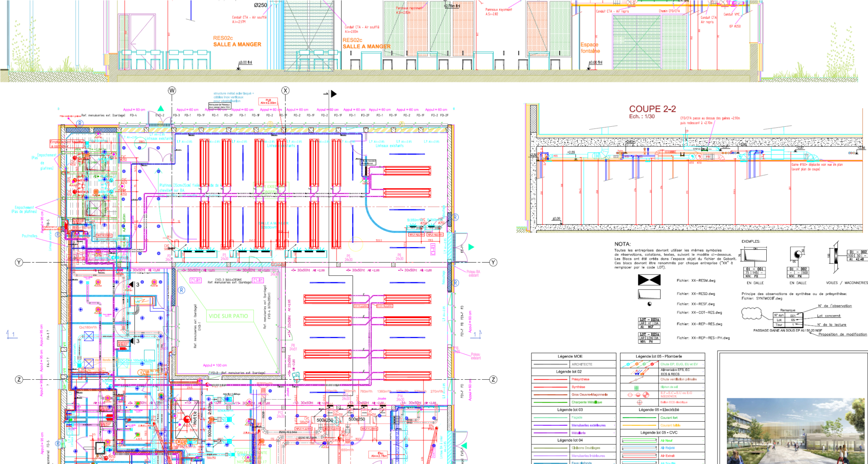Click the Légende lot 04 header
Image resolution: width=868 pixels, height=464 pixels.
point(570,440)
